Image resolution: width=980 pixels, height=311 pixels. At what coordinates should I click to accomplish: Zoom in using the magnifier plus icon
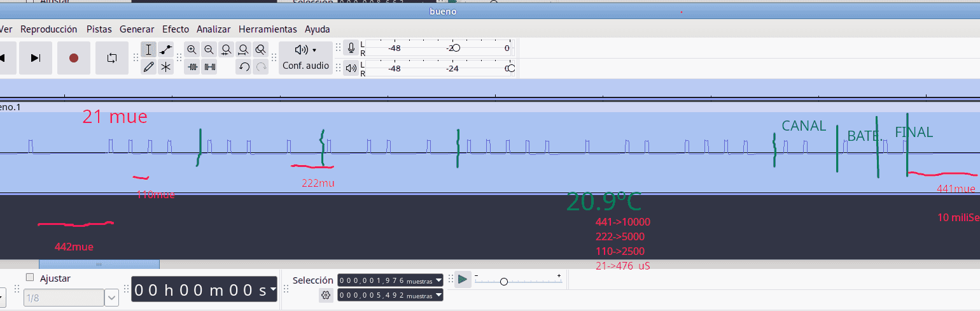click(x=192, y=50)
